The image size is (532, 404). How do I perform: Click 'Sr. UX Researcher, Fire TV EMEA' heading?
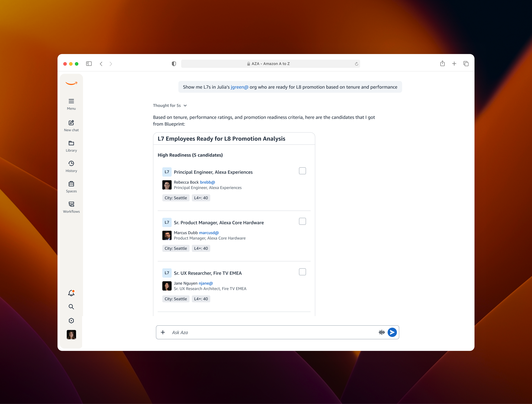tap(208, 273)
